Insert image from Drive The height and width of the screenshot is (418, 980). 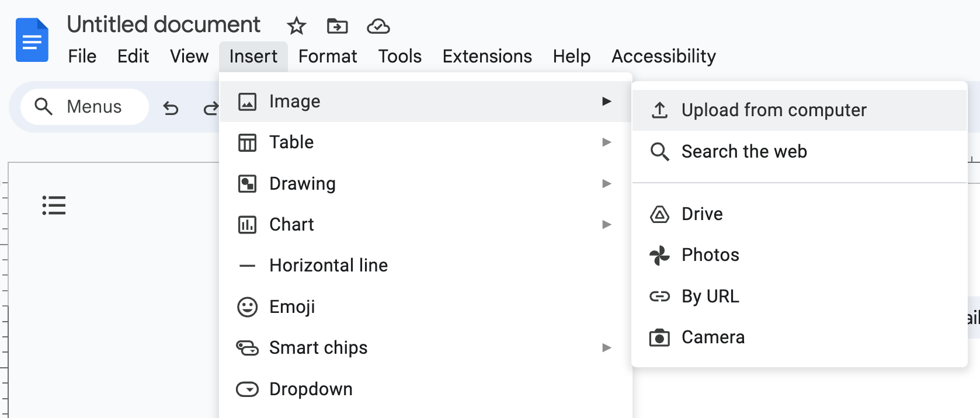point(800,214)
